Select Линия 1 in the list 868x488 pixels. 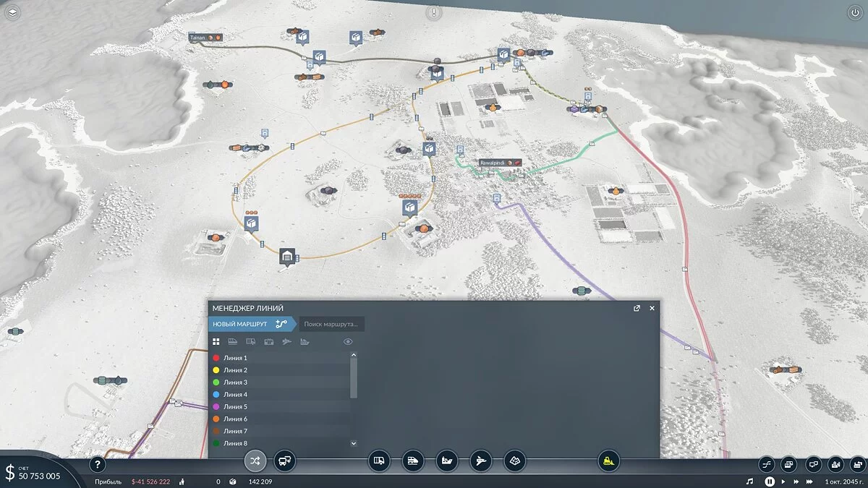coord(280,358)
